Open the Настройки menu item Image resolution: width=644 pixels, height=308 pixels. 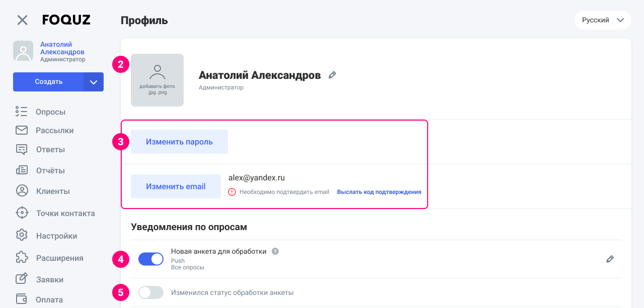56,236
